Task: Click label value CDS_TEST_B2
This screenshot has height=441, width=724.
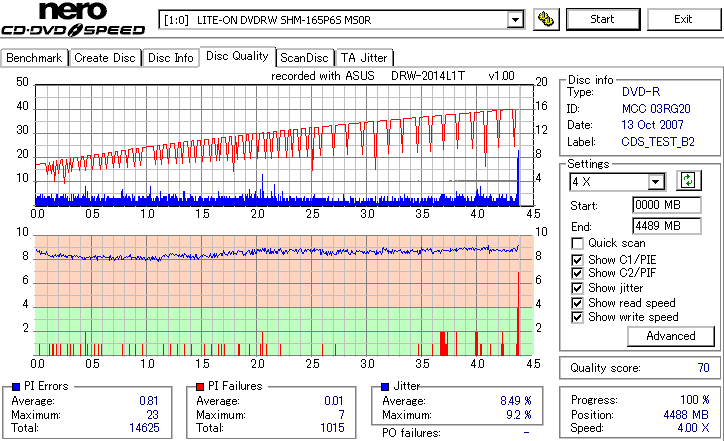Action: click(x=658, y=142)
